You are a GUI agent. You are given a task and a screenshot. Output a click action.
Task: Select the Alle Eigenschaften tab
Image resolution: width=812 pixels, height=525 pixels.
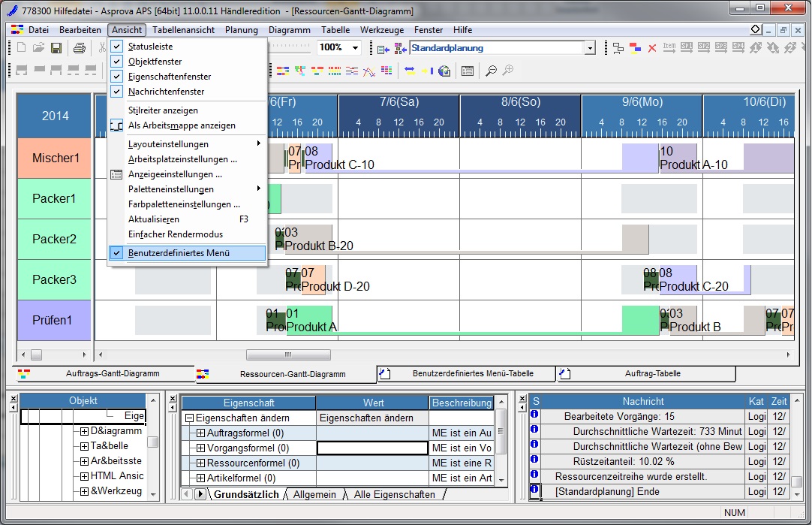[394, 494]
